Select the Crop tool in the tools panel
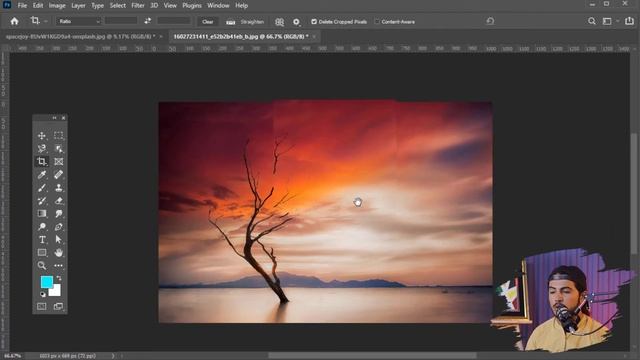This screenshot has height=360, width=640. tap(42, 162)
